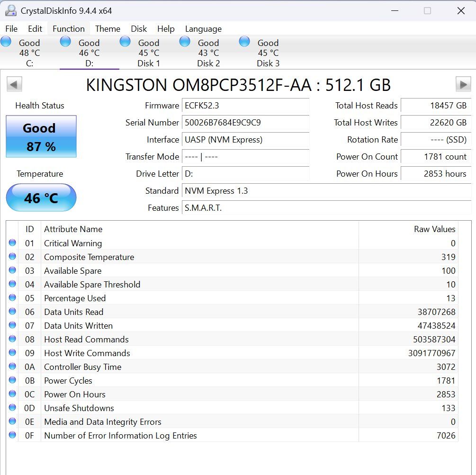Click the Interface field UASP (NVM Express)
This screenshot has width=476, height=475.
click(x=246, y=140)
